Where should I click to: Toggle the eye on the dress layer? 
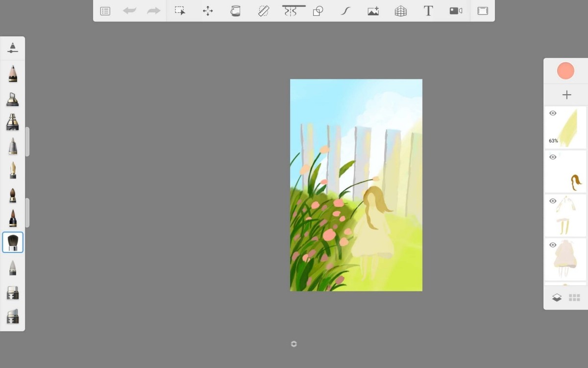[553, 245]
